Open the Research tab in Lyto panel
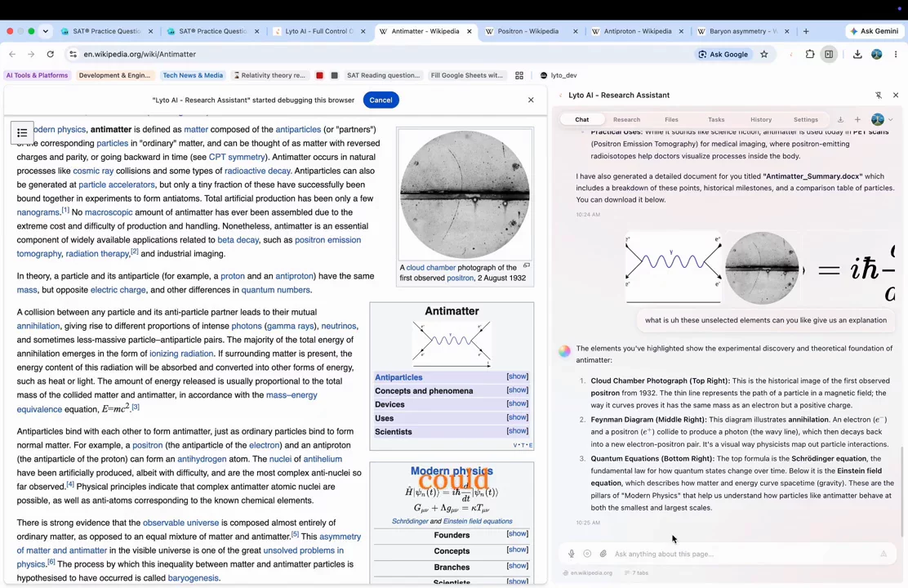This screenshot has height=588, width=908. (x=626, y=119)
